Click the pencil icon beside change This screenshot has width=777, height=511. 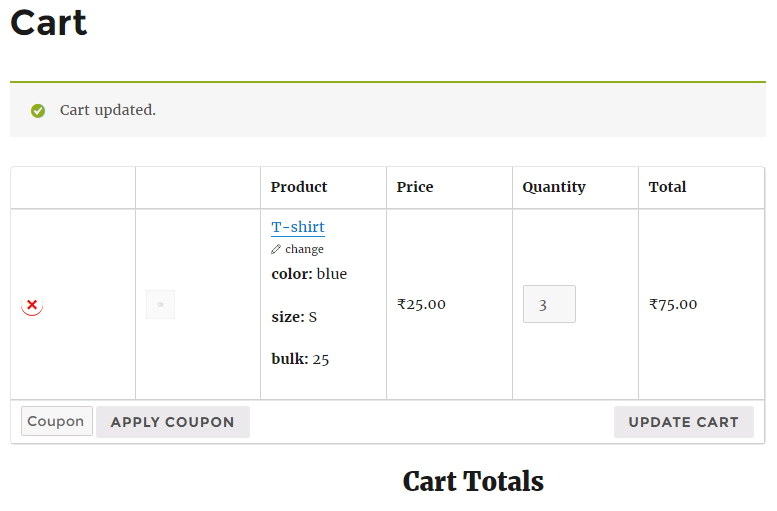pos(276,249)
